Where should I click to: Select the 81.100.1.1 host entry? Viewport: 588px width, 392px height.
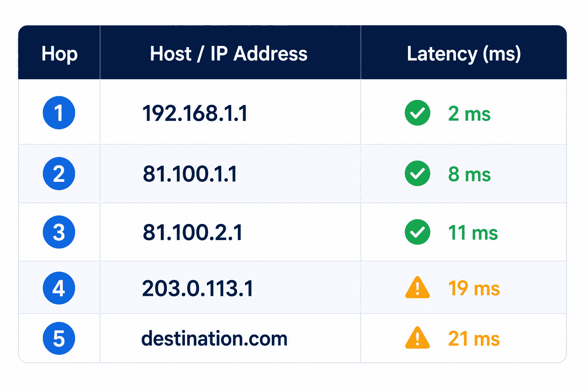[x=190, y=174]
